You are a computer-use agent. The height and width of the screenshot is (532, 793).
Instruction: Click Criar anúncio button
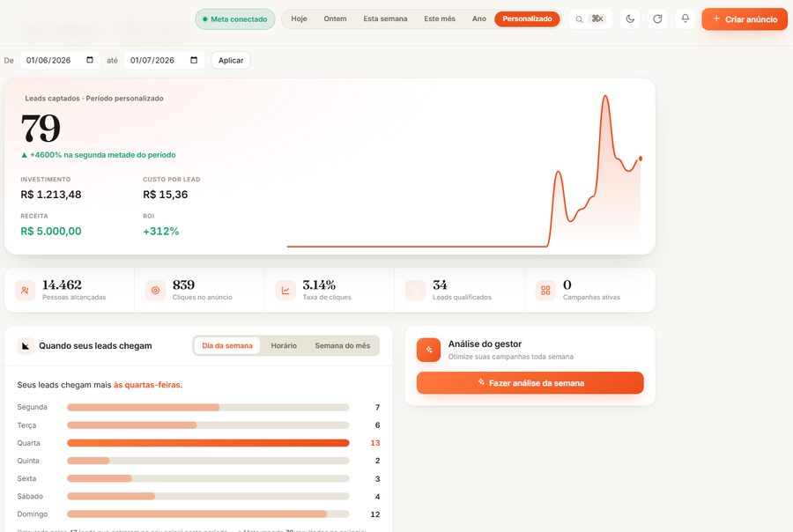click(745, 19)
